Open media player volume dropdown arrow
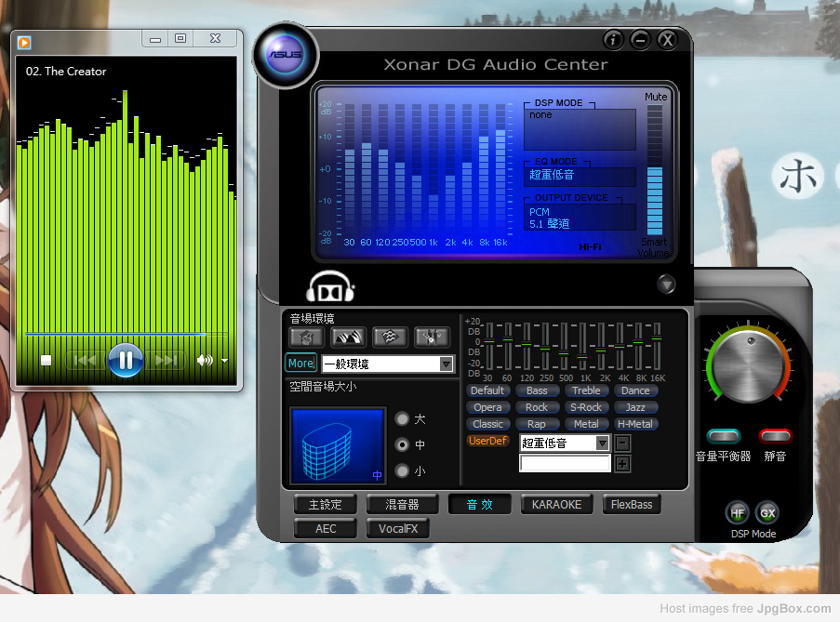The width and height of the screenshot is (840, 622). point(225,361)
